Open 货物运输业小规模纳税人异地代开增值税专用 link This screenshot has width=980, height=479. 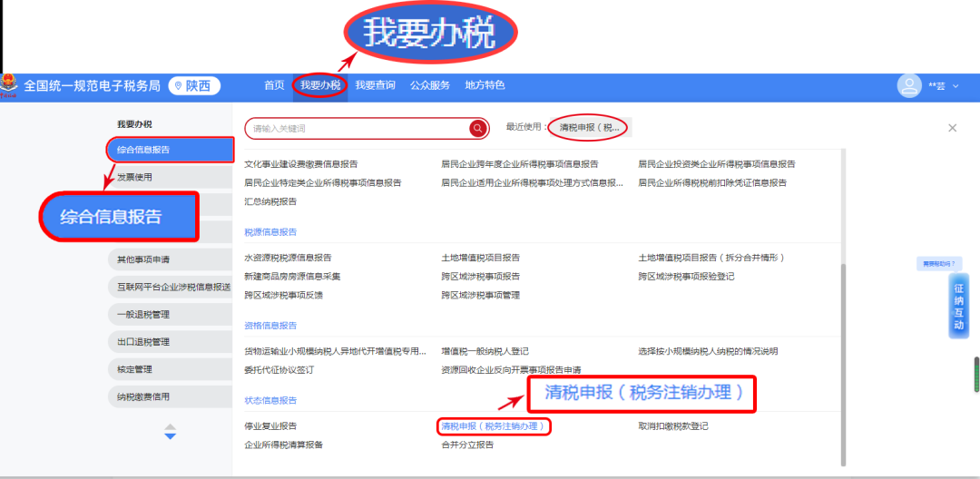(336, 352)
